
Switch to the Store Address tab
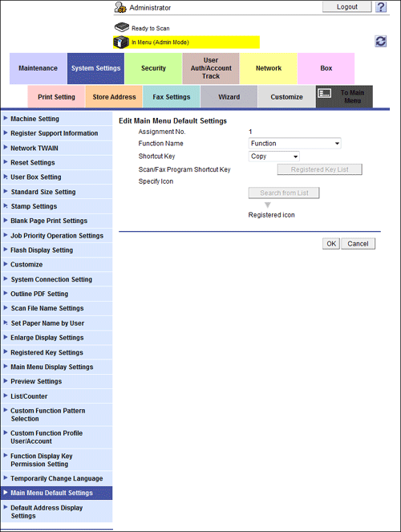tap(114, 97)
